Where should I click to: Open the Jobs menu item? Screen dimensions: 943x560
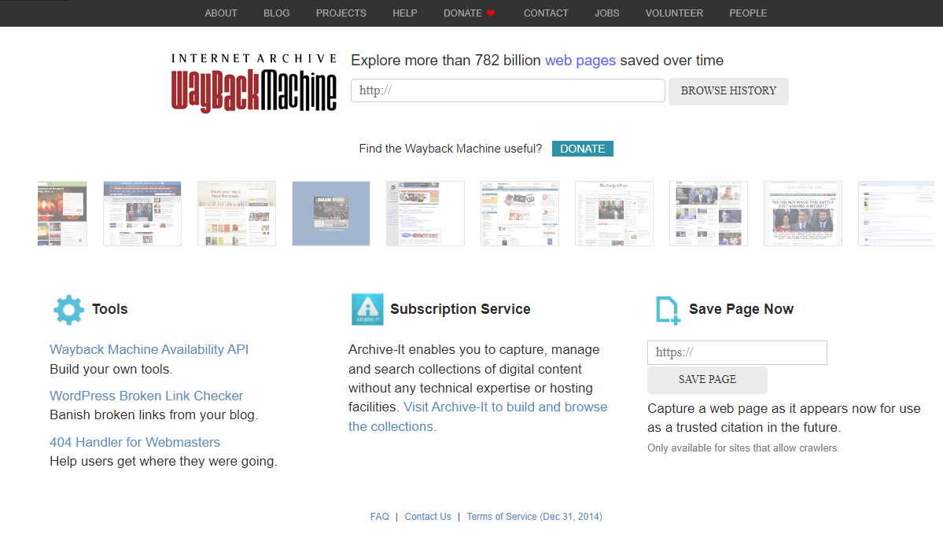pos(607,13)
